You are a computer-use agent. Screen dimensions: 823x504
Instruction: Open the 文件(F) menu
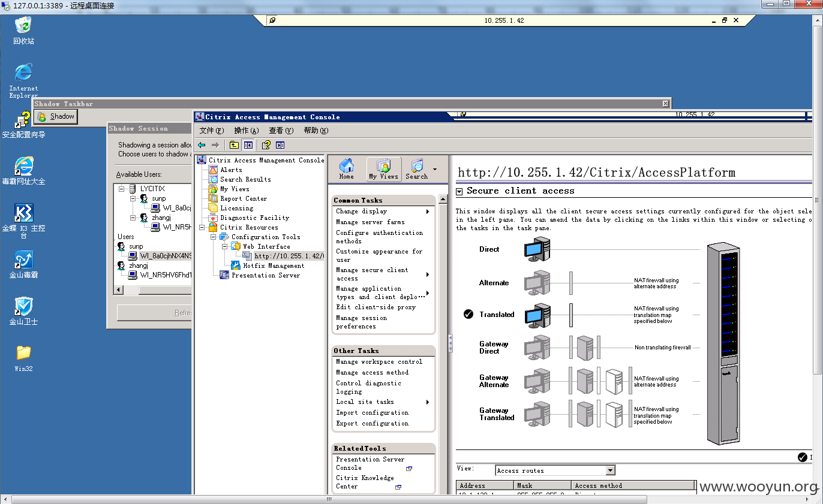click(211, 131)
